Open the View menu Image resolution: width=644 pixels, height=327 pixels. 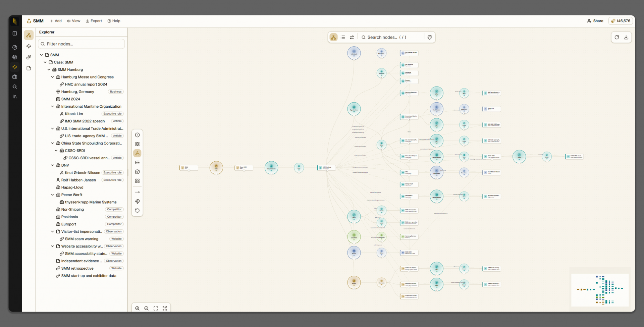(x=74, y=21)
